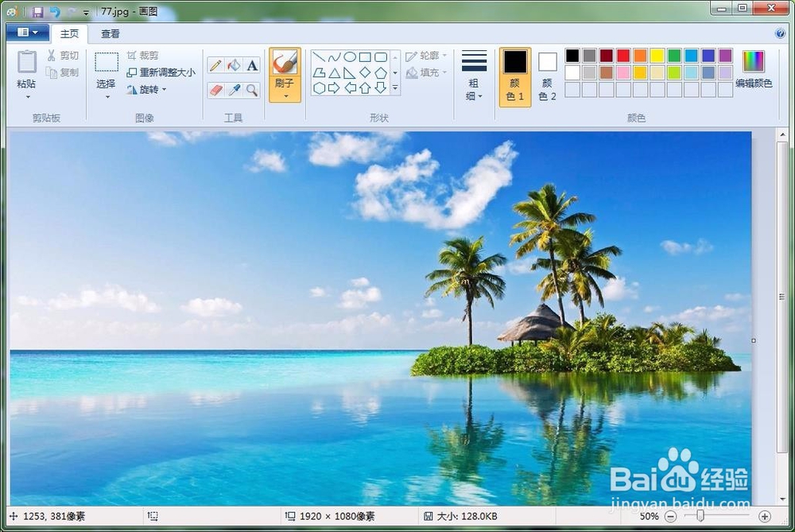Choose the Pentagon shape
The height and width of the screenshot is (532, 795).
[381, 72]
